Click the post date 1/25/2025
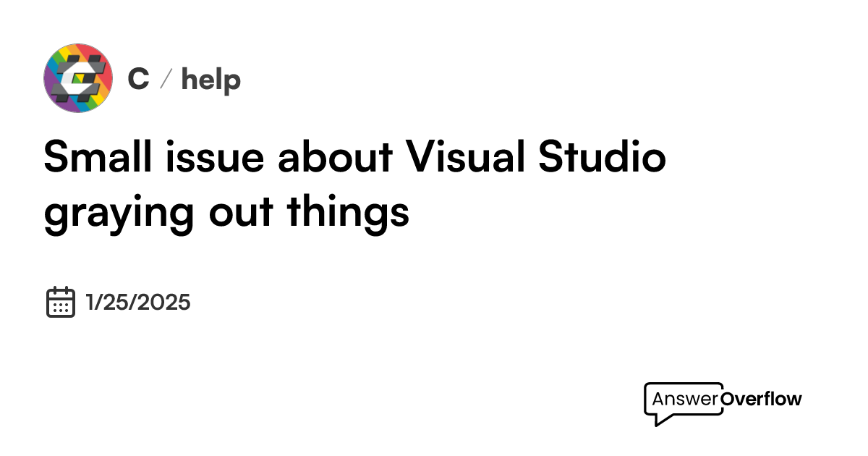 point(138,302)
